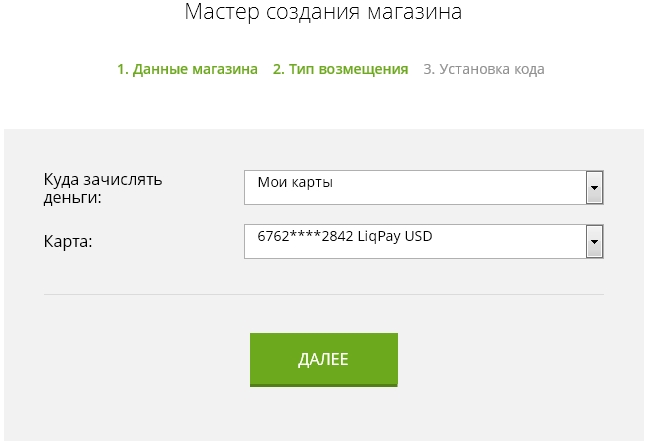The width and height of the screenshot is (645, 441).
Task: Click the "Мои карты" selected value text
Action: tap(295, 183)
